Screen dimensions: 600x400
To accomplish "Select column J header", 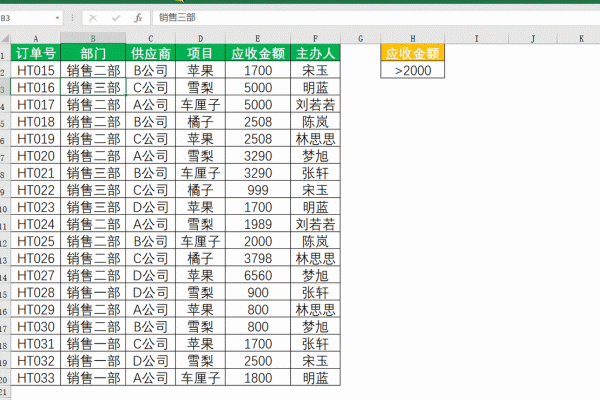I will coord(533,38).
